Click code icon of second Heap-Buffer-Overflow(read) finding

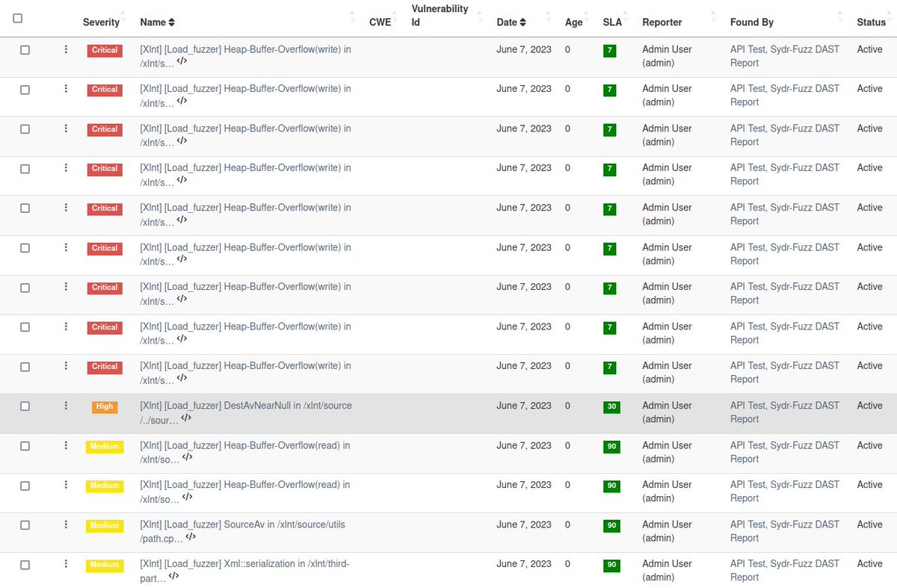pyautogui.click(x=188, y=497)
